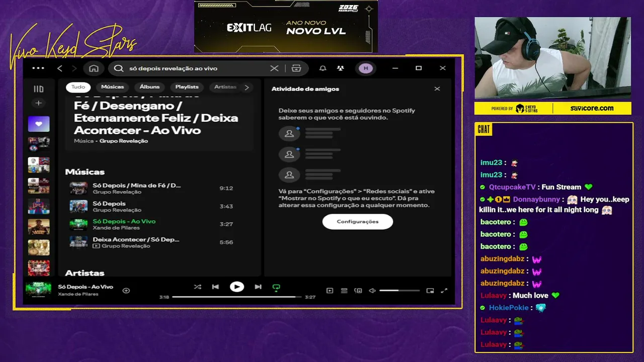Image resolution: width=644 pixels, height=362 pixels.
Task: Click cover art of the 3:43 song
Action: click(x=78, y=206)
